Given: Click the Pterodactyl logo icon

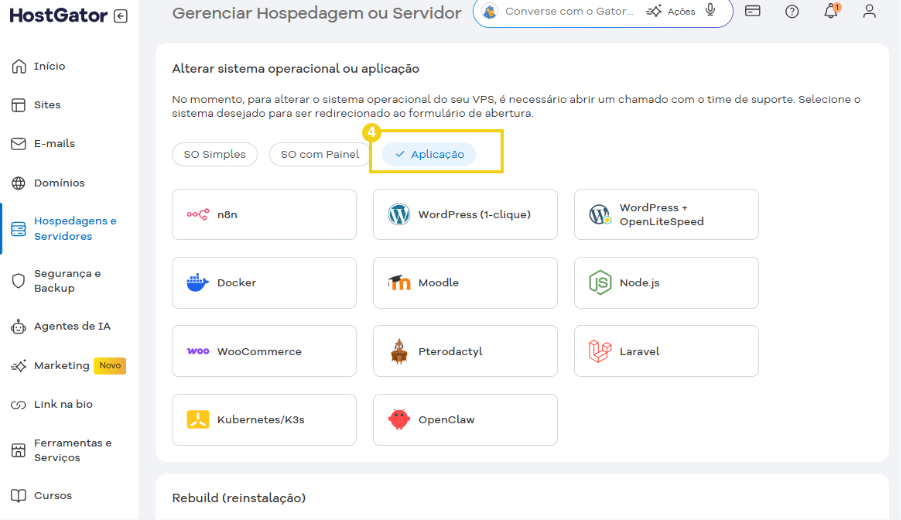Looking at the screenshot, I should click(399, 351).
